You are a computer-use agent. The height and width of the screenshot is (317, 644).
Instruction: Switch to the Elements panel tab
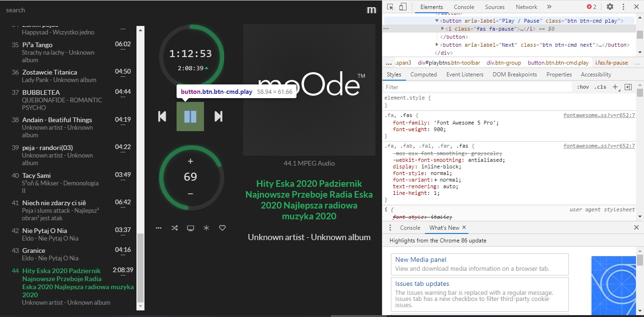(432, 7)
